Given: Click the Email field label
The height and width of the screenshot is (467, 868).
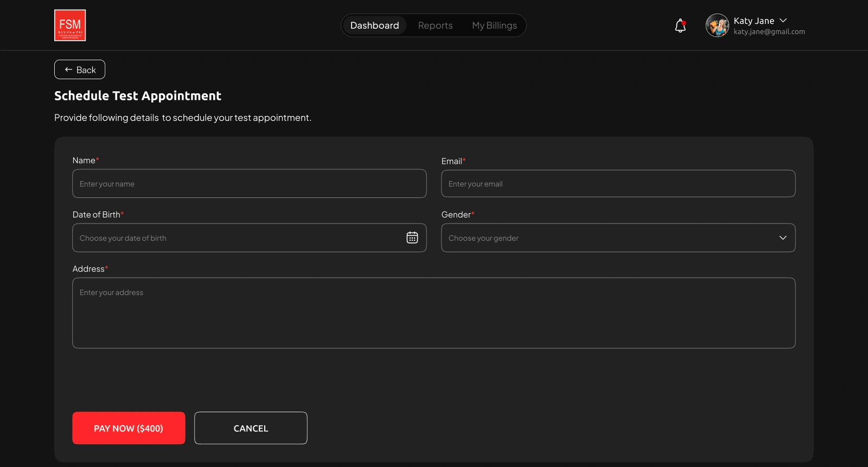Looking at the screenshot, I should click(x=454, y=161).
